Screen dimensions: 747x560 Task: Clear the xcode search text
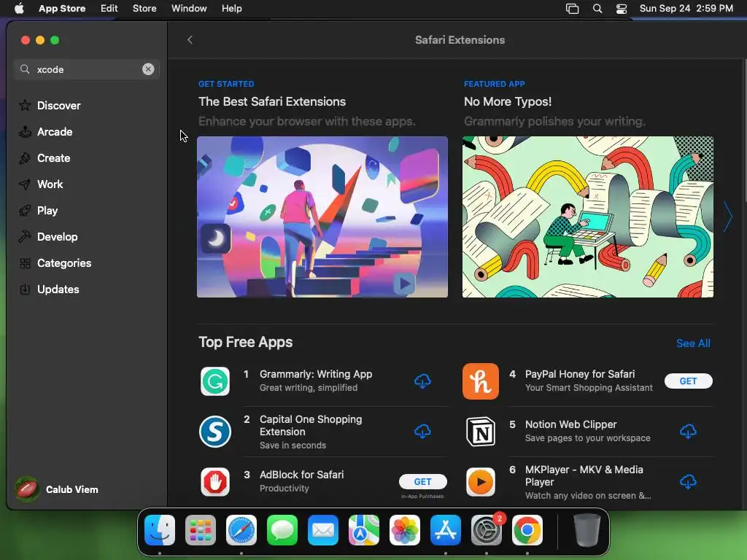[148, 69]
